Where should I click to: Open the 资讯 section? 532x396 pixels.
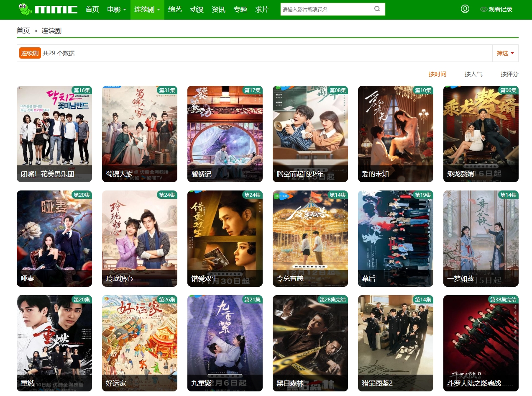pos(219,9)
